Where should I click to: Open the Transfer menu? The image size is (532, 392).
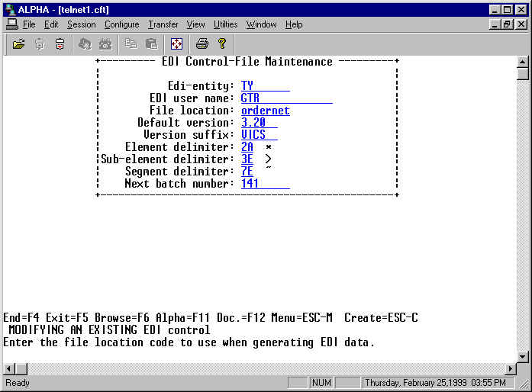(x=163, y=24)
